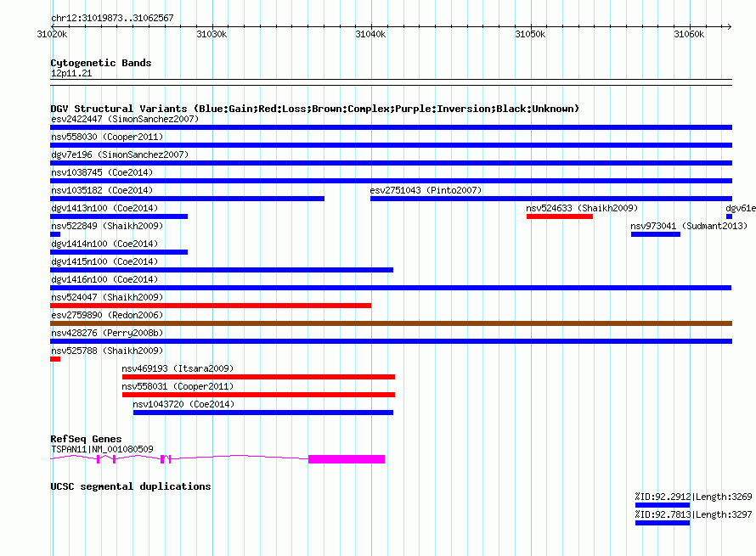This screenshot has width=756, height=556.
Task: Click the chr12:31019873..31062567 coordinates
Action: pyautogui.click(x=112, y=18)
